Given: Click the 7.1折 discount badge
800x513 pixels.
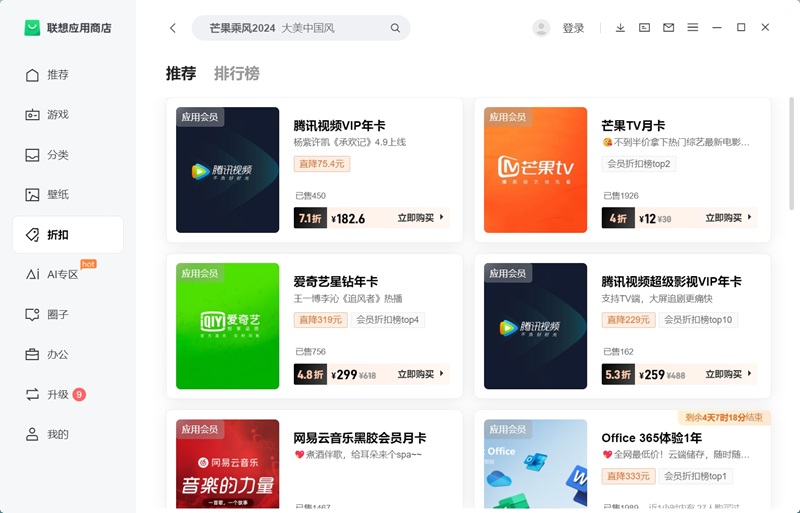Looking at the screenshot, I should coord(310,218).
